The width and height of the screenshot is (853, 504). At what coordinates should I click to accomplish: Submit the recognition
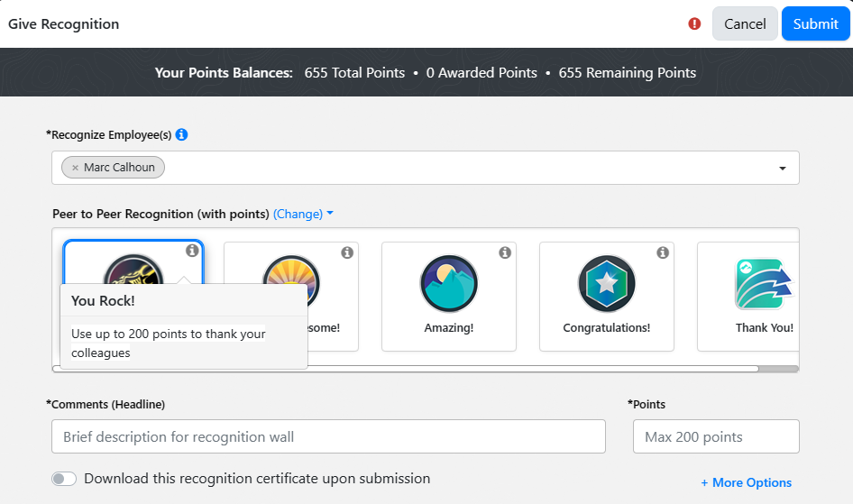815,24
